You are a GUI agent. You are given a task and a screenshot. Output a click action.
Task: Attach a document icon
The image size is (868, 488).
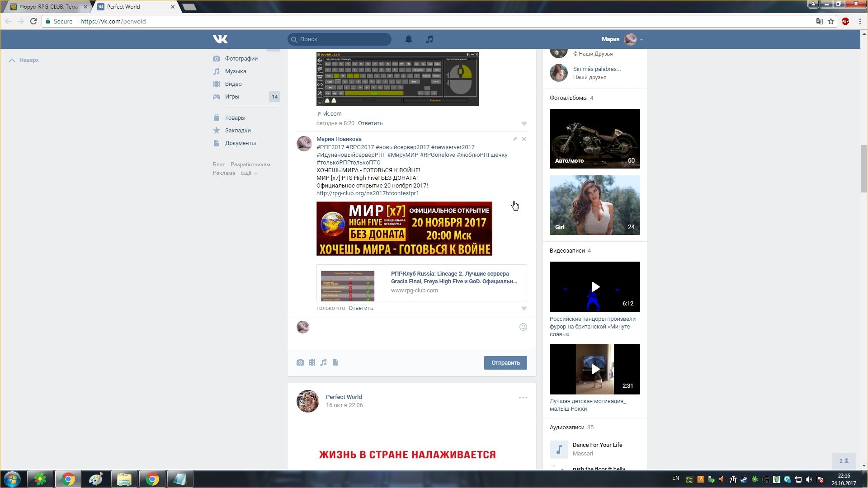point(335,363)
